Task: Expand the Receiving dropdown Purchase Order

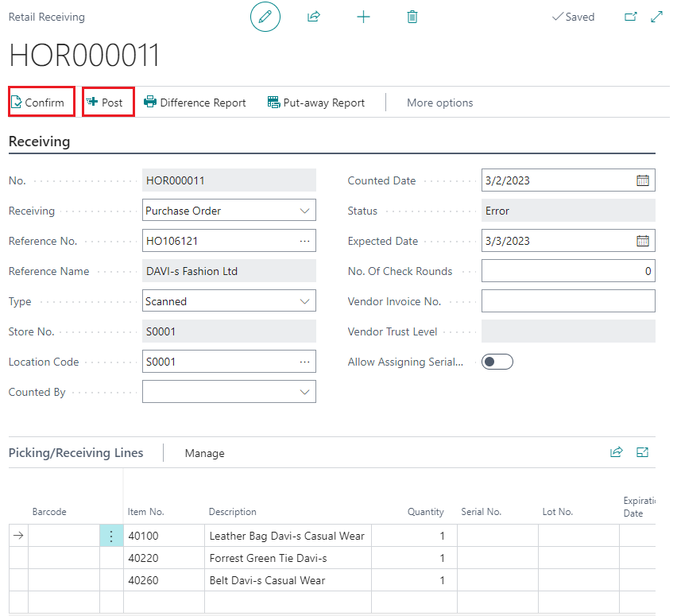Action: 305,211
